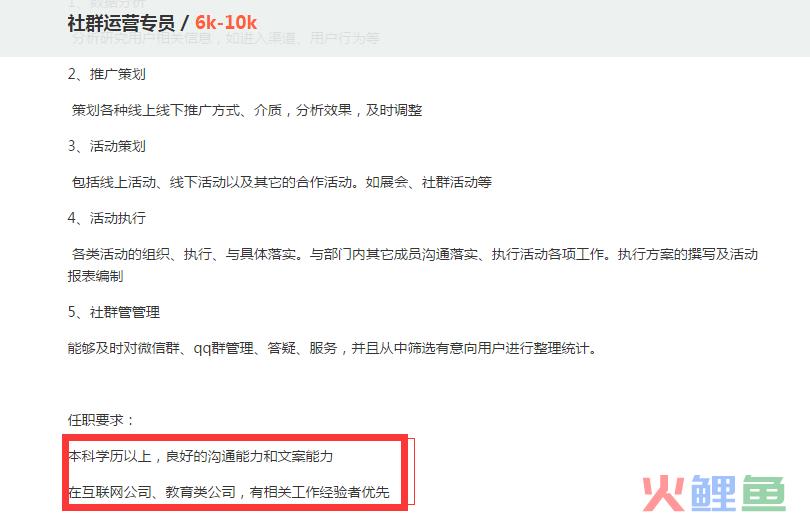Select the heading 4、活动执行
This screenshot has width=810, height=517.
tap(106, 218)
